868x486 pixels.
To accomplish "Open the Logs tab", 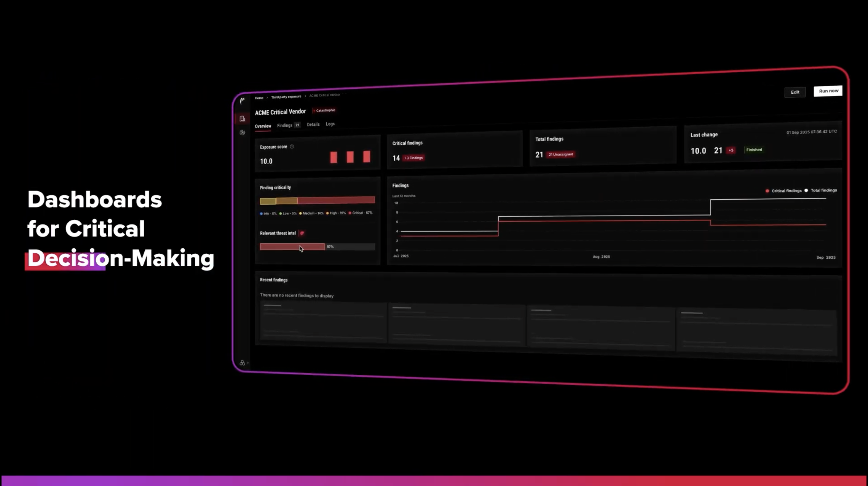I will [330, 124].
